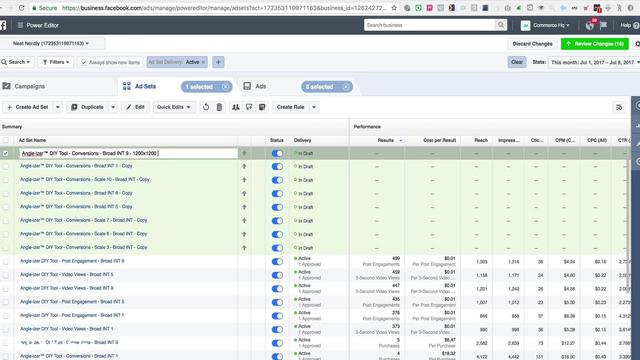Click the Help question mark
640x360 pixels.
pyautogui.click(x=636, y=25)
